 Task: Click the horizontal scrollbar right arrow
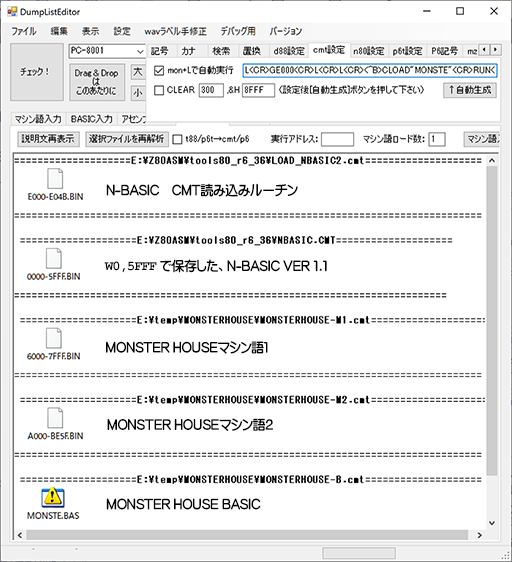tap(480, 535)
